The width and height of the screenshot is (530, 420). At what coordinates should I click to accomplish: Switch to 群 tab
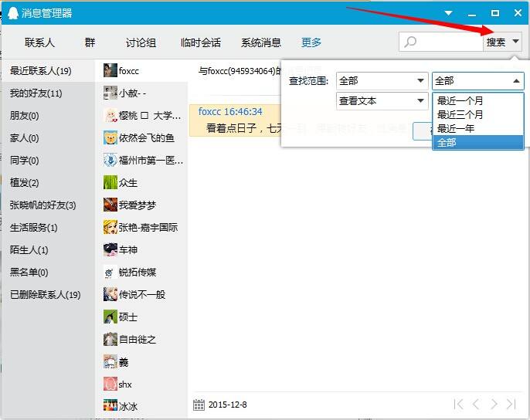[x=90, y=42]
